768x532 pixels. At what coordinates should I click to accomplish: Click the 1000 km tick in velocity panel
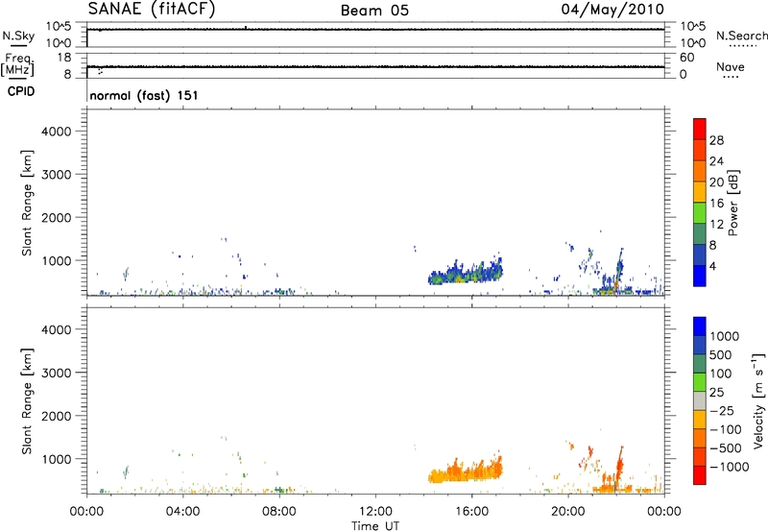pos(57,459)
